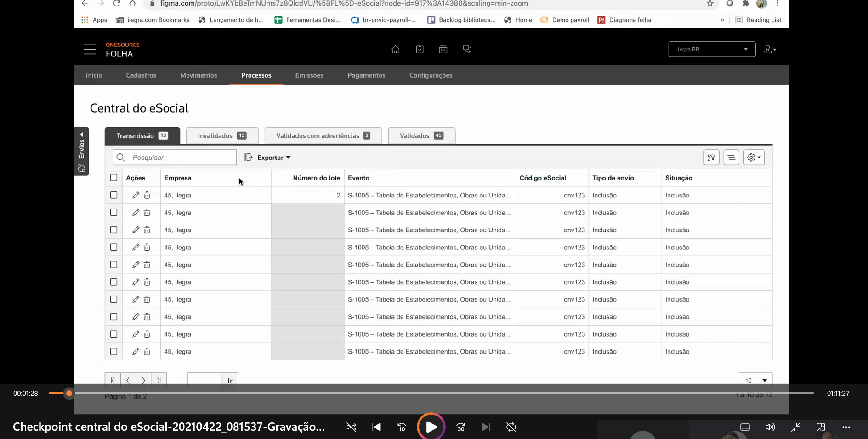Open the Pagamentos menu
Screen dimensions: 868x439
(x=366, y=75)
